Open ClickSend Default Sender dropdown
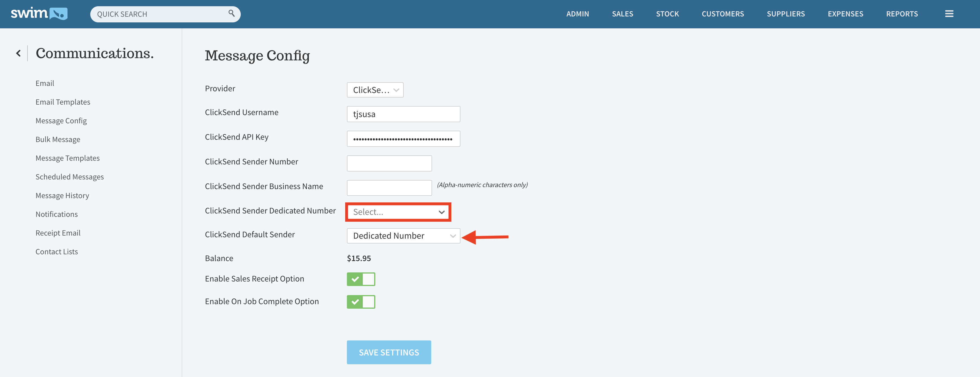The image size is (980, 377). [403, 236]
